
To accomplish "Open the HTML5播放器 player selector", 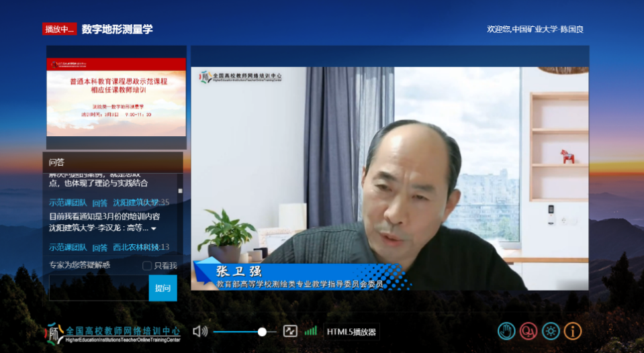I will pos(352,332).
